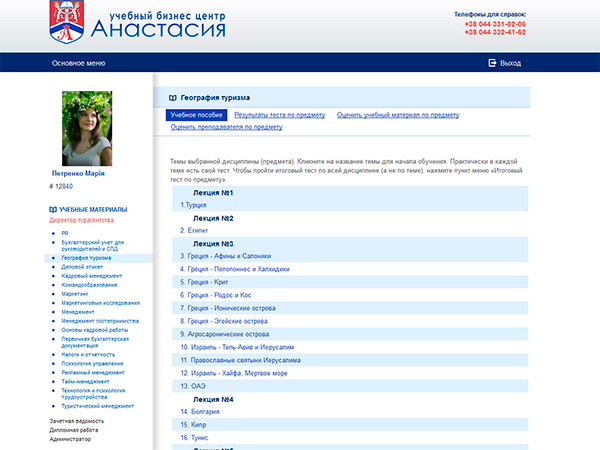Screen dimensions: 600x450
Task: Click the Директор турагентства link
Action: 81,220
